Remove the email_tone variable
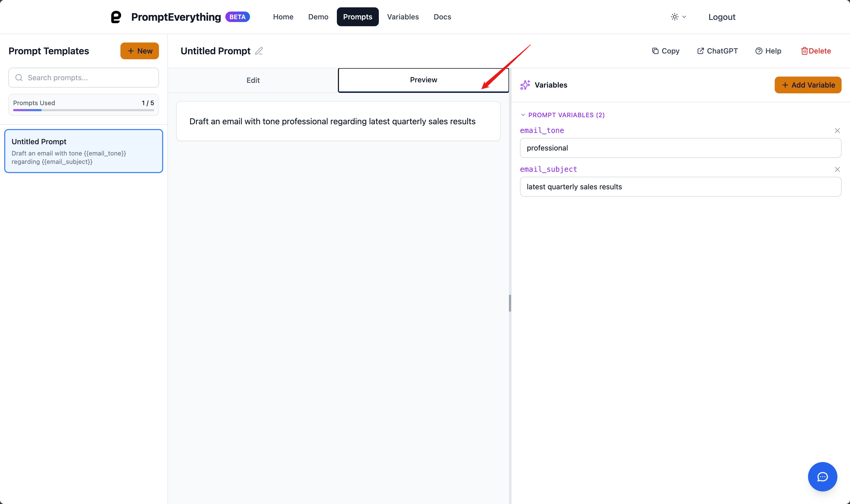The image size is (850, 504). [837, 131]
